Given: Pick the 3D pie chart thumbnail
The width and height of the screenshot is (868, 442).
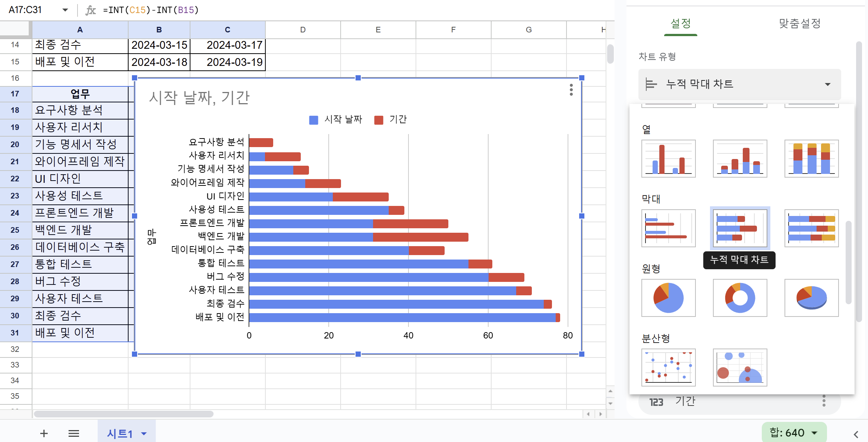Looking at the screenshot, I should (811, 298).
